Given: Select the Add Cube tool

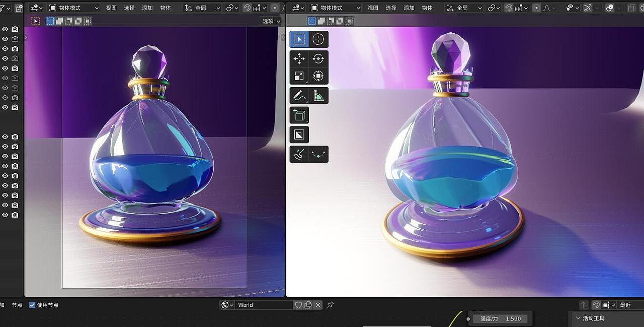Looking at the screenshot, I should coord(299,115).
